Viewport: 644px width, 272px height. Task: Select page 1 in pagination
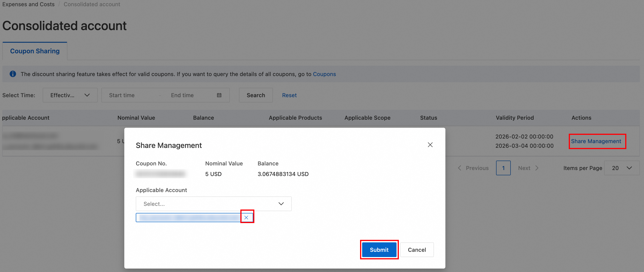click(503, 168)
